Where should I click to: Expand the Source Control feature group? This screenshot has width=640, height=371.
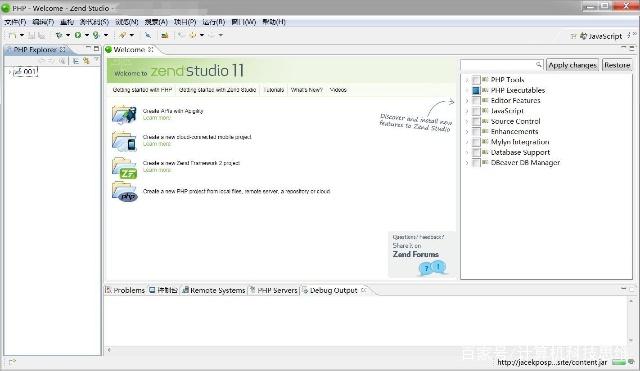tap(467, 121)
